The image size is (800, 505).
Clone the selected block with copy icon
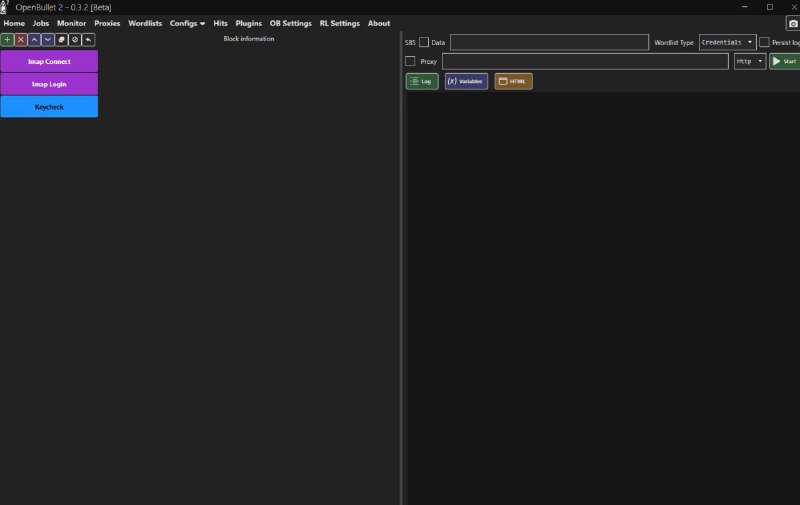click(61, 39)
